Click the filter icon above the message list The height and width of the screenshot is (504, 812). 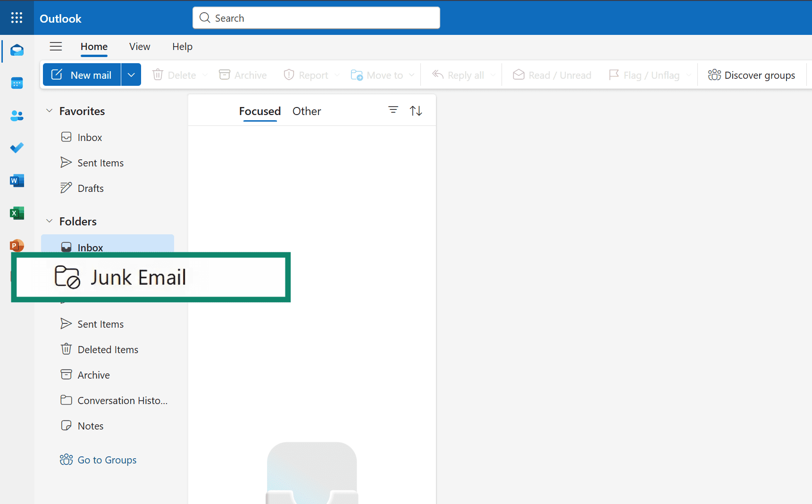(x=393, y=110)
